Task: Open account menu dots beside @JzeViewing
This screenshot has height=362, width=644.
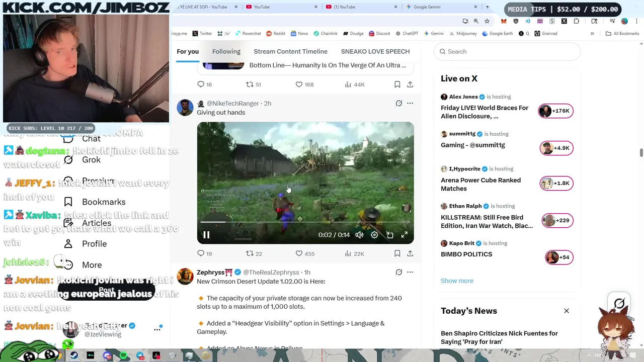Action: [x=157, y=329]
